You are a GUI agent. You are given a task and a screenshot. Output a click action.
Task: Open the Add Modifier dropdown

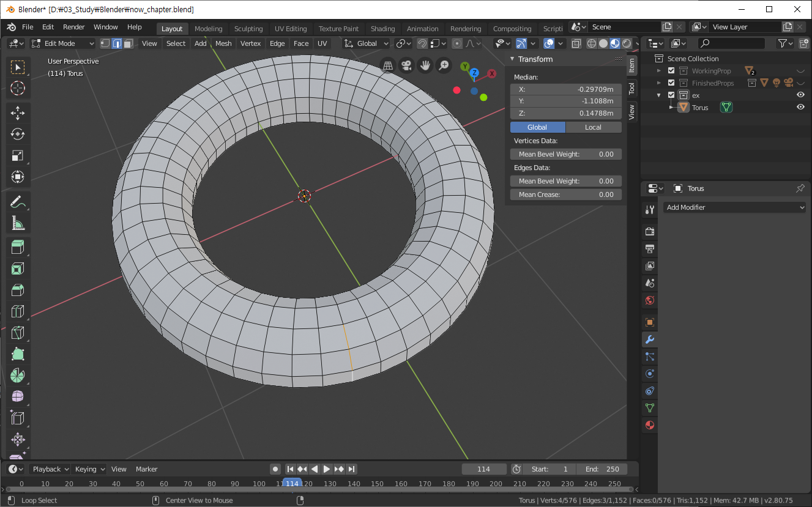734,207
